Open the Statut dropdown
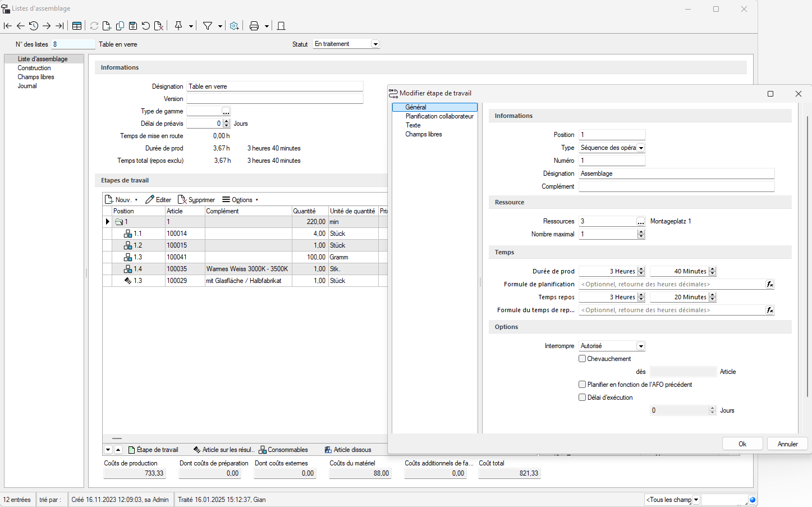The height and width of the screenshot is (507, 812). [375, 44]
